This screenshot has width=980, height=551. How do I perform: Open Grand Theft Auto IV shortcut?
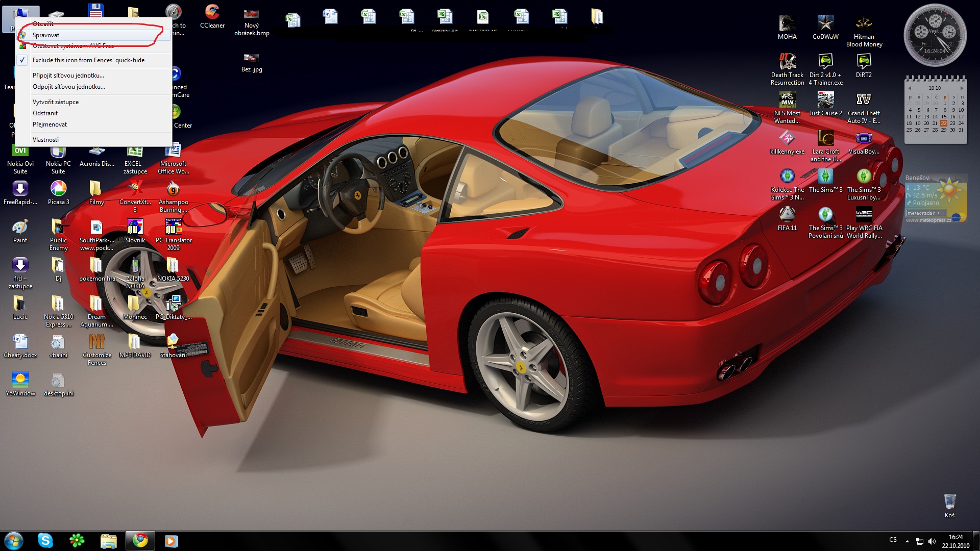tap(864, 101)
